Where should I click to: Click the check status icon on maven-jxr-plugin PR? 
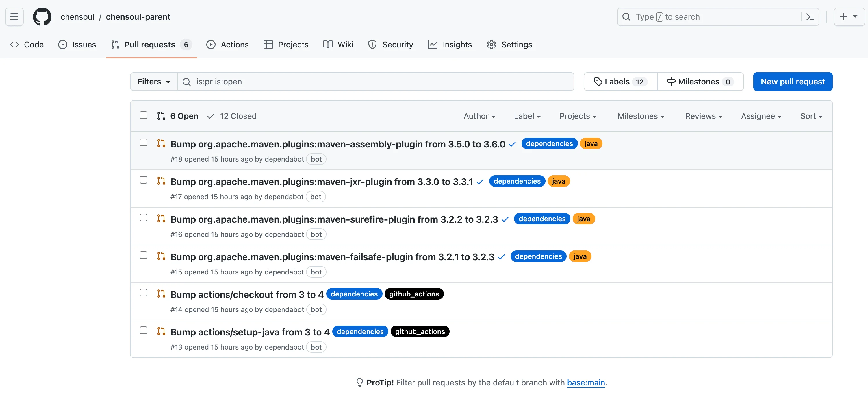pos(480,182)
